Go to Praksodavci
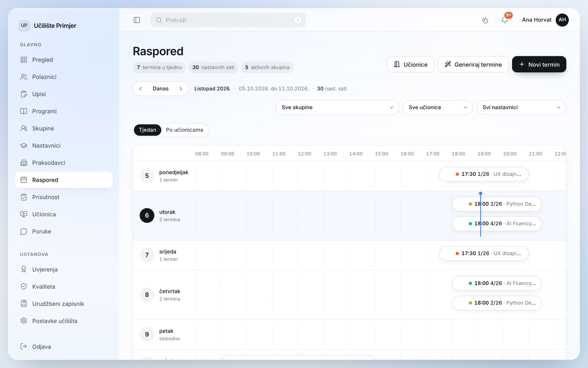Viewport: 588px width, 368px height. click(64, 163)
